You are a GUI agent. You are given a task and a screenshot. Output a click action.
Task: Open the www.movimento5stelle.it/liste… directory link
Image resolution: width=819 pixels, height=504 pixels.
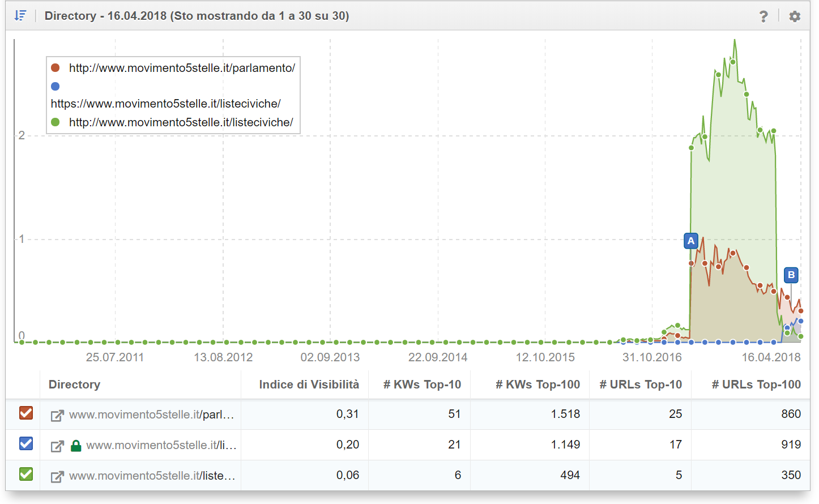tap(152, 476)
